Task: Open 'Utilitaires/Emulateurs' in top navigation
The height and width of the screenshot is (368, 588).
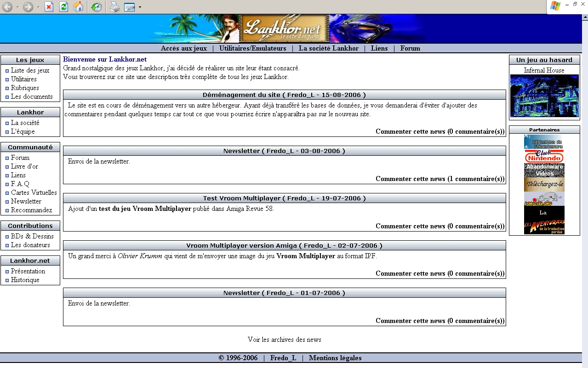Action: click(x=253, y=48)
